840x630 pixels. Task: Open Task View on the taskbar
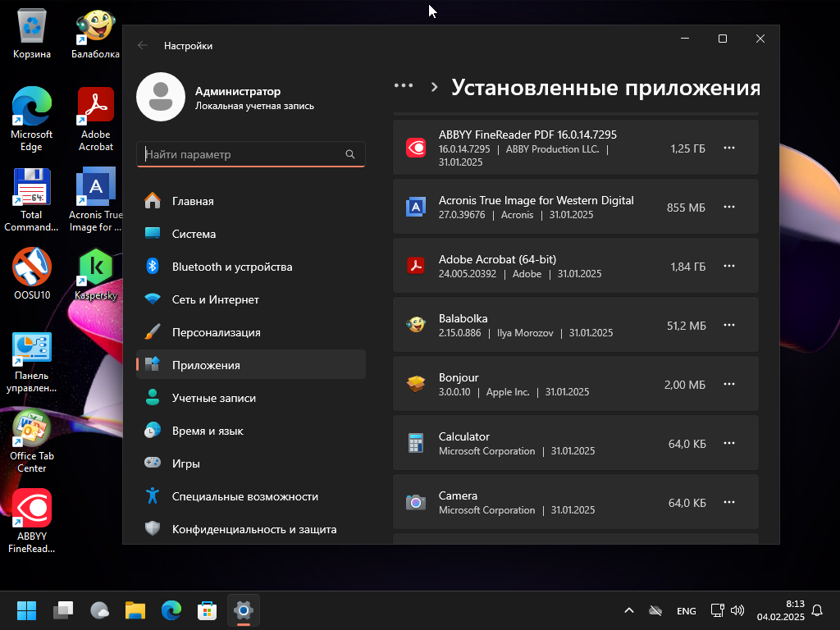[x=62, y=610]
